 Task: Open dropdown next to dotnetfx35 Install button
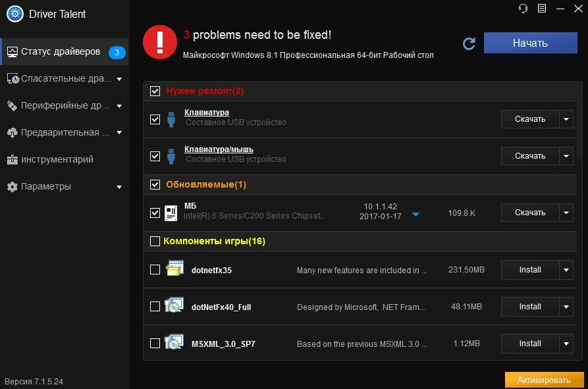(x=566, y=270)
